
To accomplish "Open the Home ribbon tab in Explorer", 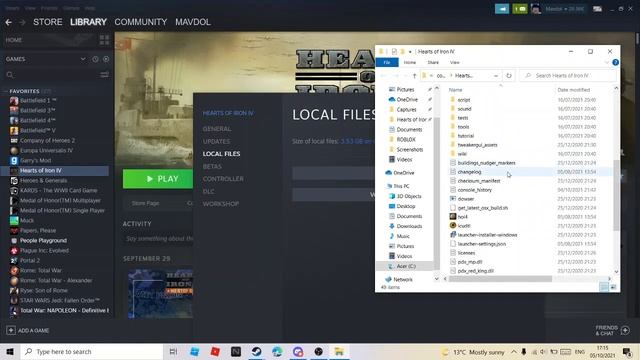I will (x=409, y=62).
